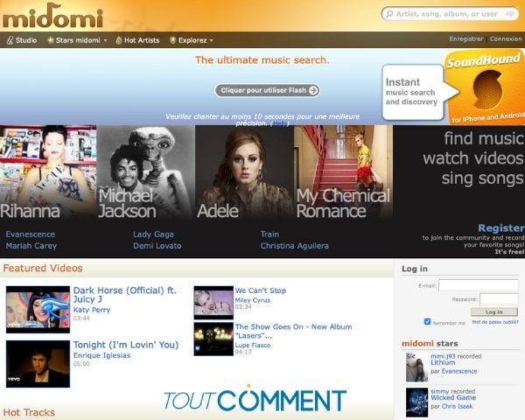Image resolution: width=525 pixels, height=420 pixels.
Task: Click the Dark Horse (Official) title link
Action: 125,295
